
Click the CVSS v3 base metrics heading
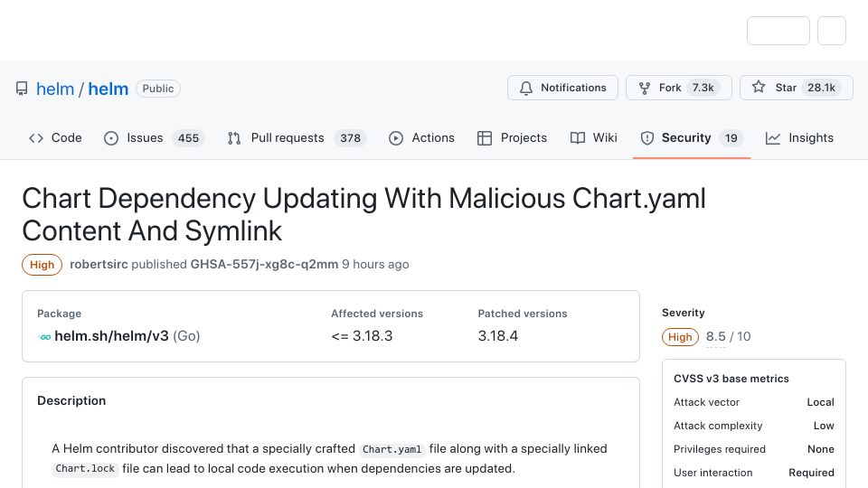point(731,379)
